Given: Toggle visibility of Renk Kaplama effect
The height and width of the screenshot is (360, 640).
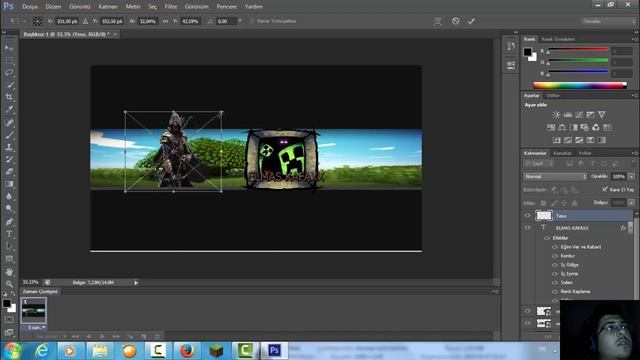Looking at the screenshot, I should [555, 291].
